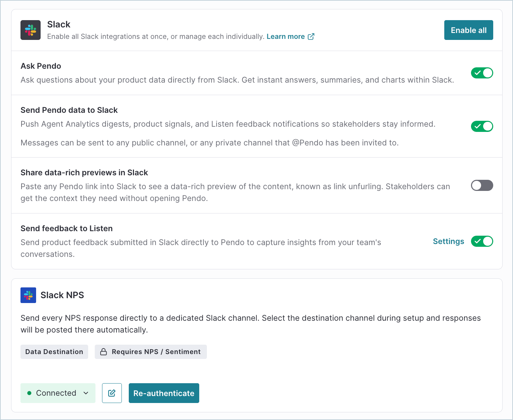Open the external link icon beside Learn more
Image resolution: width=513 pixels, height=420 pixels.
pyautogui.click(x=311, y=36)
